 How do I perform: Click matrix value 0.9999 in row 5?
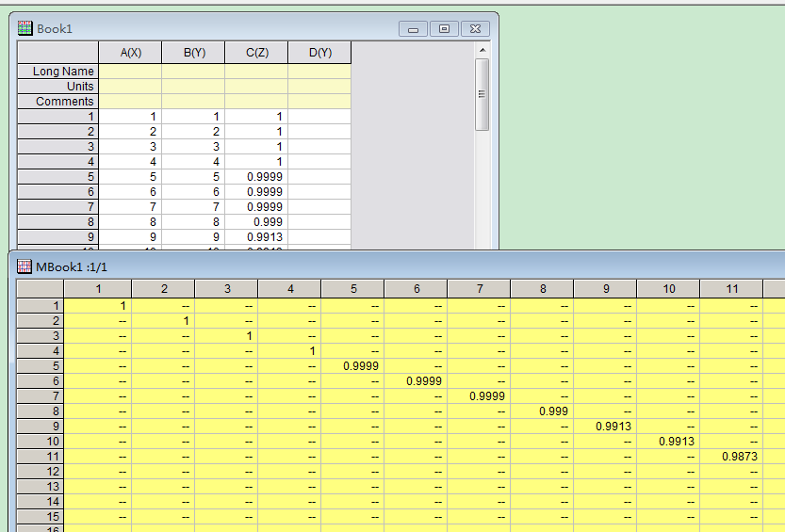pos(353,366)
